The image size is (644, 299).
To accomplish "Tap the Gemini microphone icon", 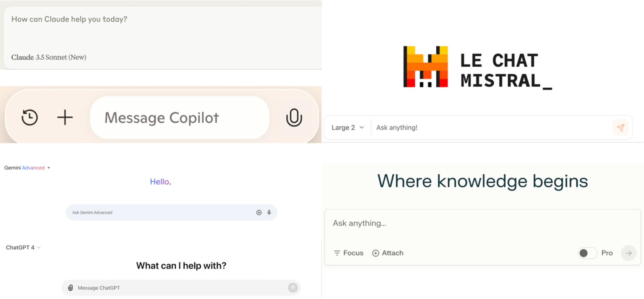I will pos(269,213).
